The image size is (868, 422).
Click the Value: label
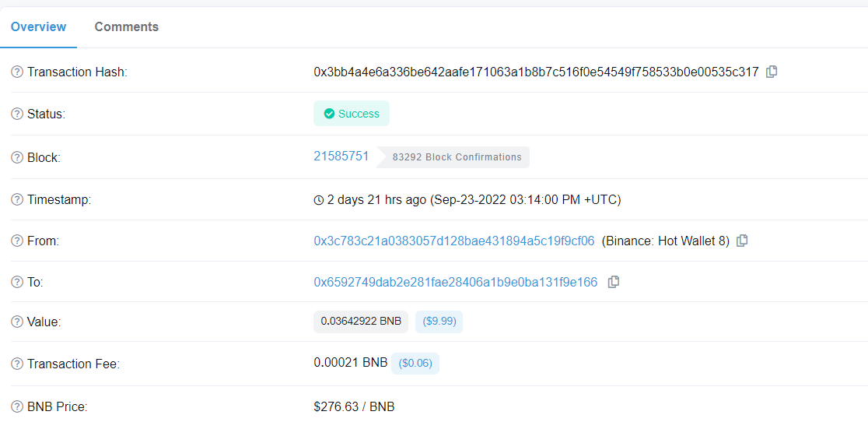[44, 322]
